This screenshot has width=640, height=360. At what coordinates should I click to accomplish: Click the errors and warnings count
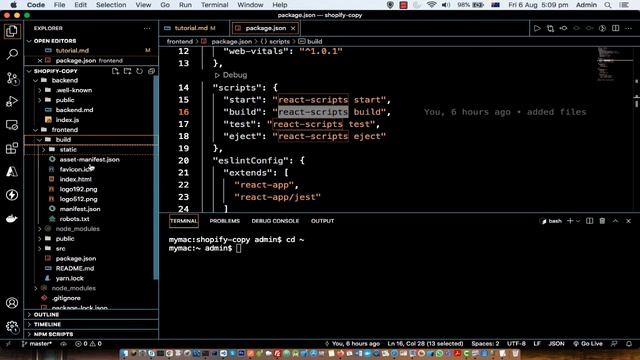point(88,344)
